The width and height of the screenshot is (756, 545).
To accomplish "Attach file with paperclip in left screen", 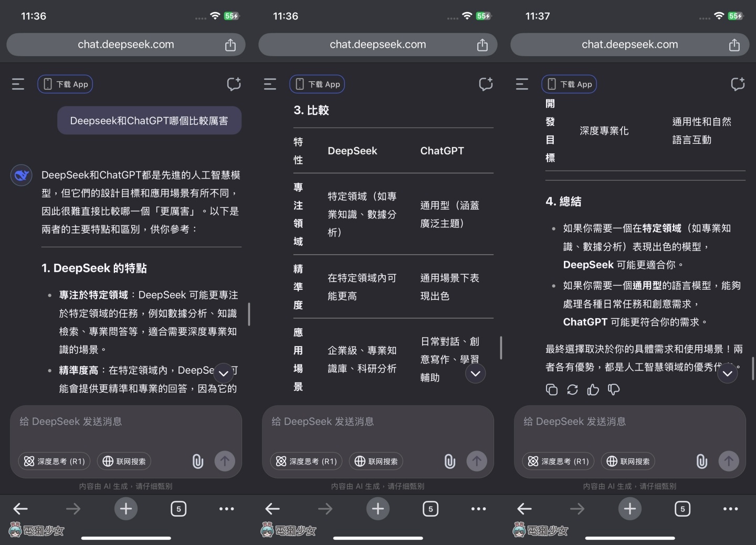I will point(197,462).
